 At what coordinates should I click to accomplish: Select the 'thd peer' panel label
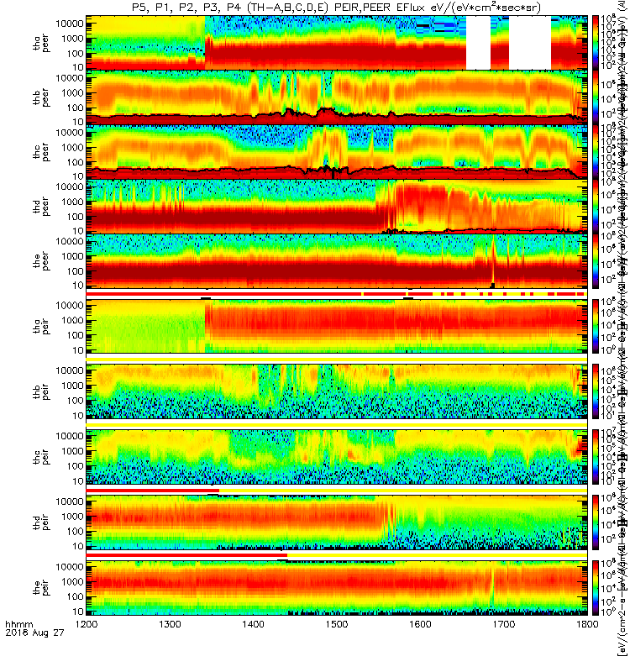coord(41,207)
